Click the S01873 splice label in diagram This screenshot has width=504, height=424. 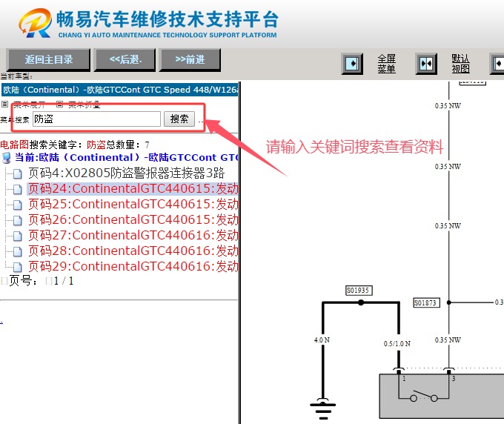426,303
